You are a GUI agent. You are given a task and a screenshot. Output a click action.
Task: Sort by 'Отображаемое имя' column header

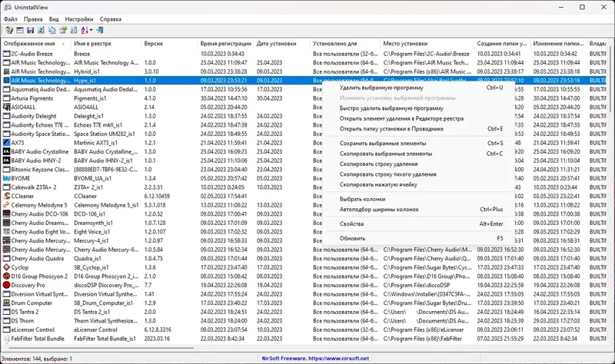[x=35, y=44]
